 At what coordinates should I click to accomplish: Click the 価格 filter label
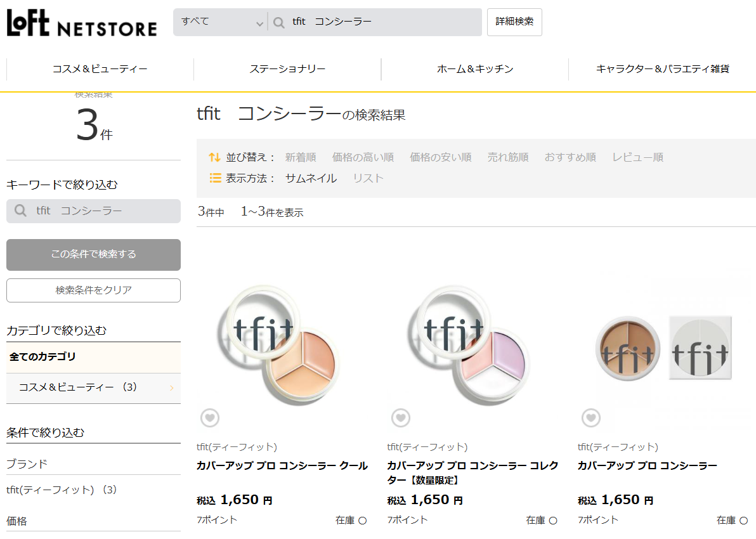(16, 521)
